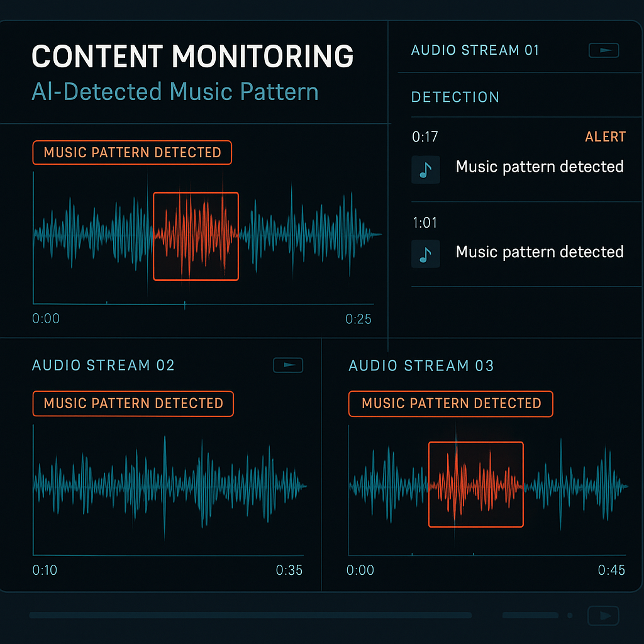Click the 0:00 start time on top timeline

coord(46,319)
